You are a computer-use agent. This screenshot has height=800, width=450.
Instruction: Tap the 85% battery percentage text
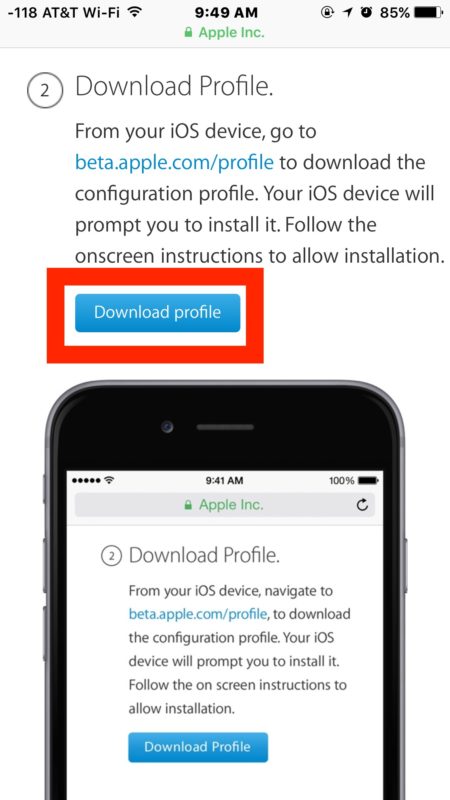pos(394,12)
